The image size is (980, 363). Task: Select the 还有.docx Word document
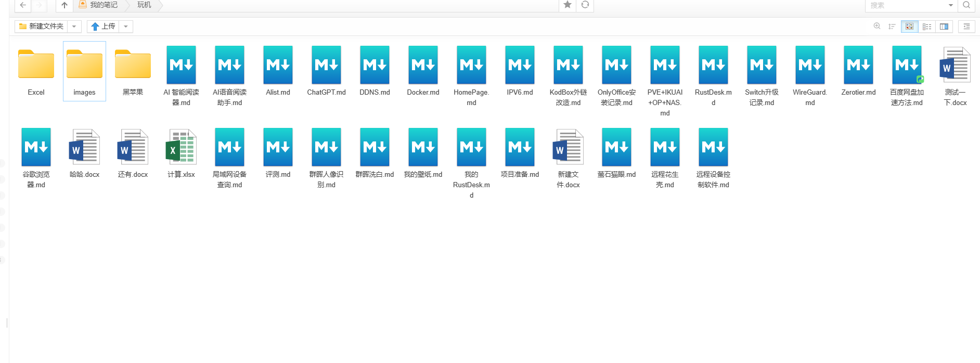point(133,153)
